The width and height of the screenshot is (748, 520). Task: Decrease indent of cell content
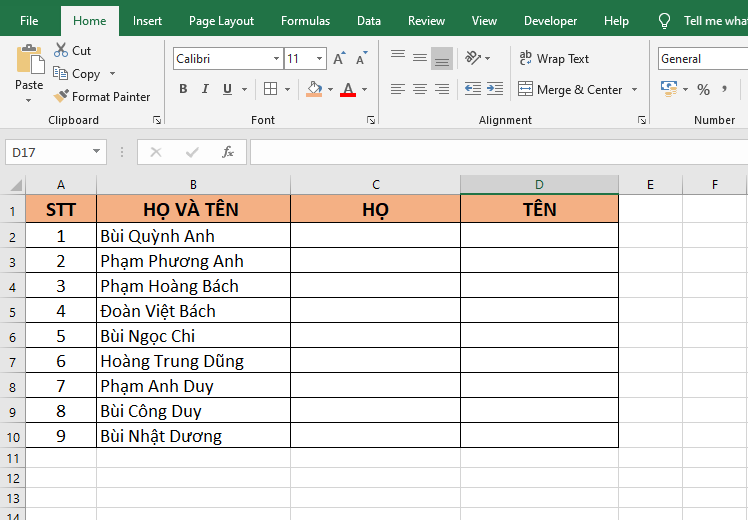click(x=473, y=89)
